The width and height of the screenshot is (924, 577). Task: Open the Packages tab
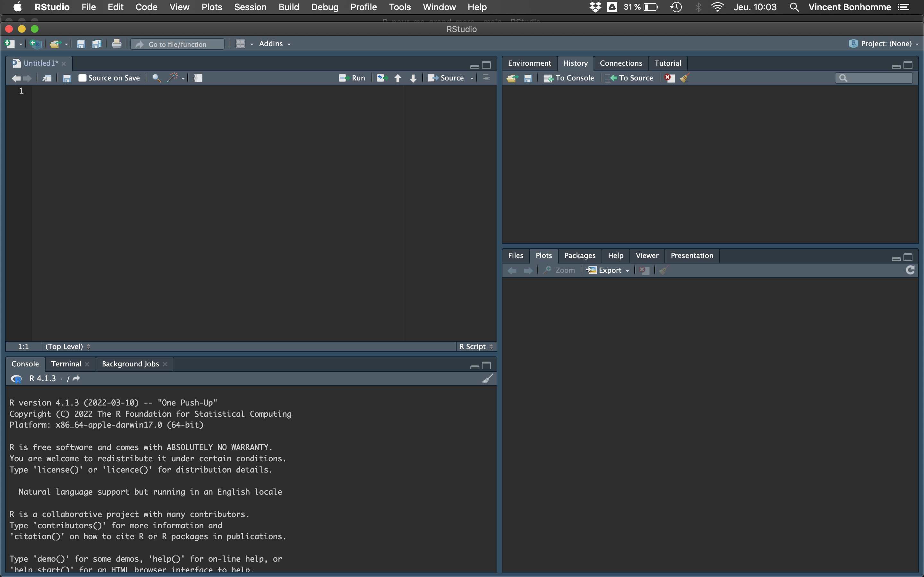[579, 256]
